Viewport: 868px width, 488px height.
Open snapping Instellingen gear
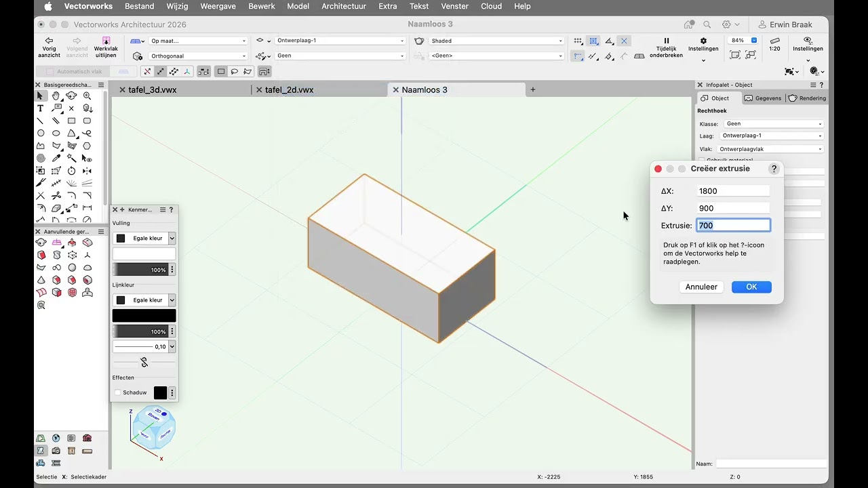click(703, 47)
